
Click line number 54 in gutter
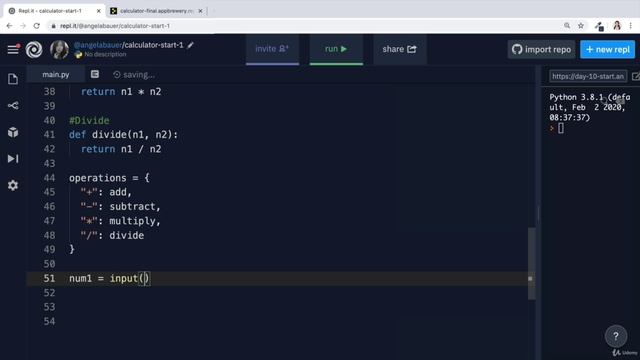click(x=49, y=322)
